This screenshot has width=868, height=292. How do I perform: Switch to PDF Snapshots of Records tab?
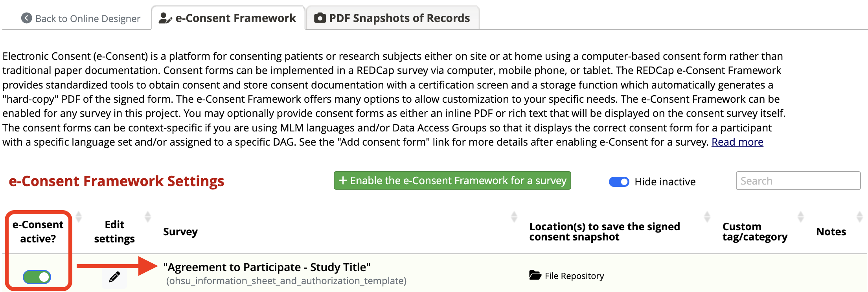pyautogui.click(x=392, y=18)
